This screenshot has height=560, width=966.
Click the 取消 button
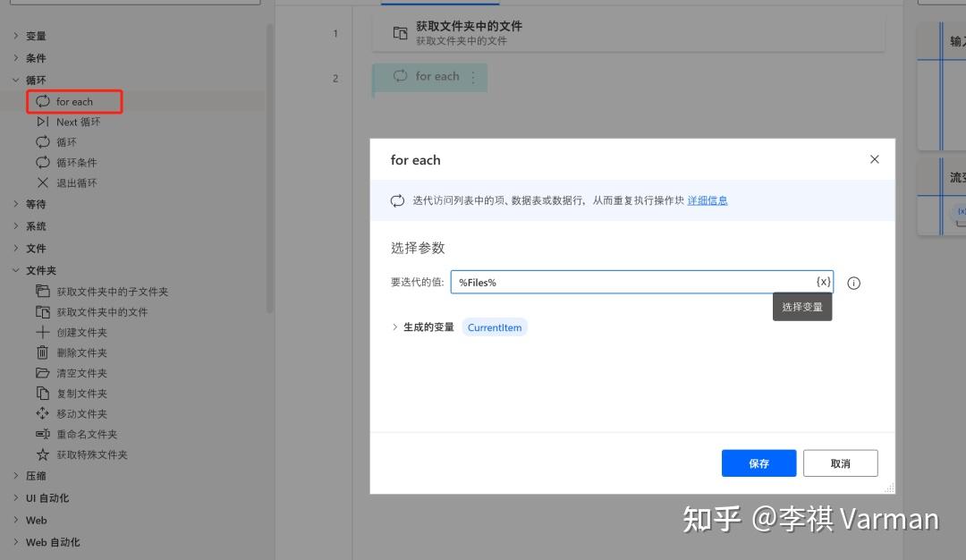[x=840, y=462]
